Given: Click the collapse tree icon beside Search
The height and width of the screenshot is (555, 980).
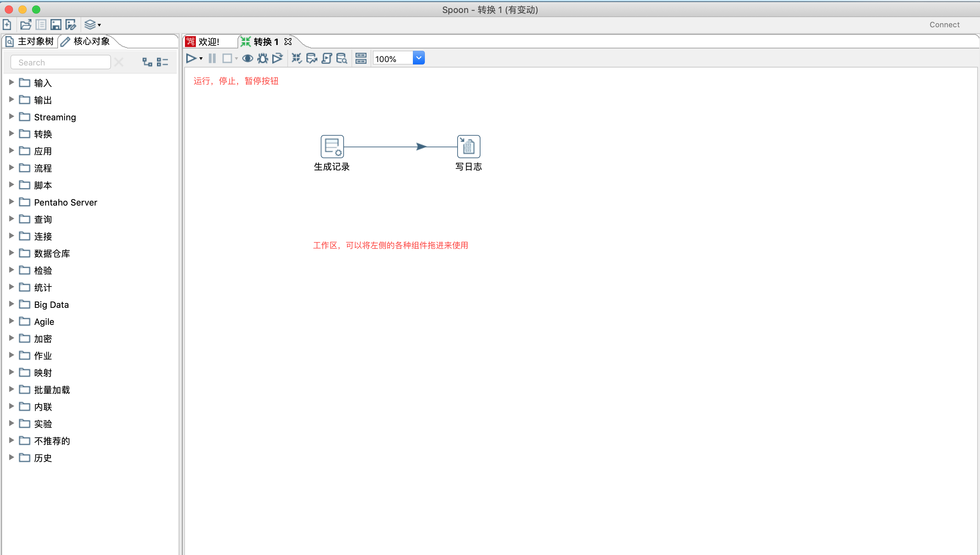Looking at the screenshot, I should tap(162, 62).
